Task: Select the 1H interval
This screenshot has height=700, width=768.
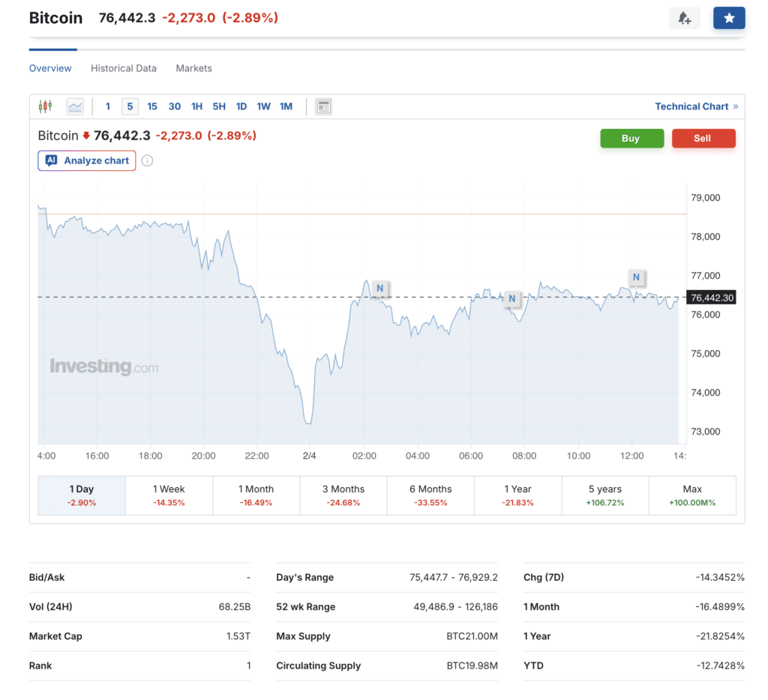Action: tap(197, 106)
